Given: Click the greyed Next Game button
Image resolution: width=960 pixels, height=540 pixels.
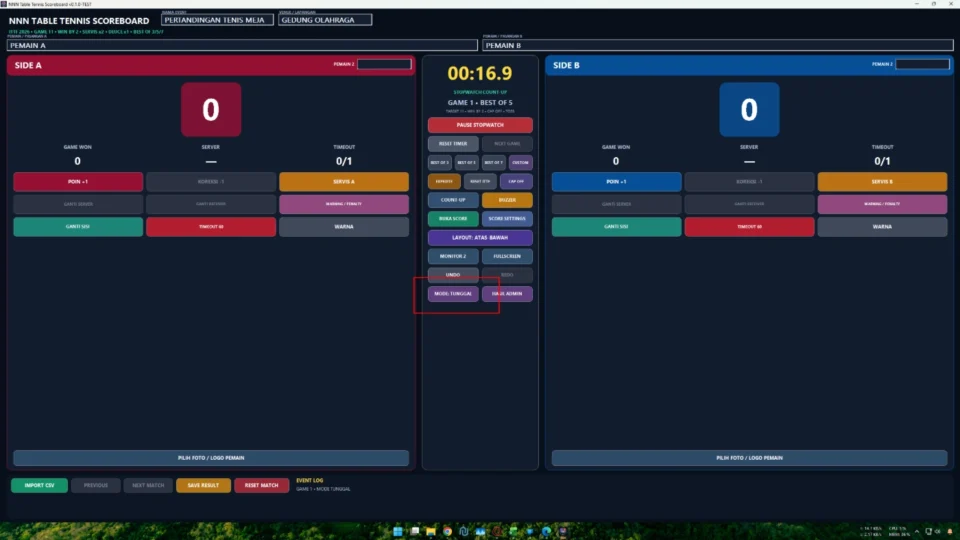Looking at the screenshot, I should [507, 144].
